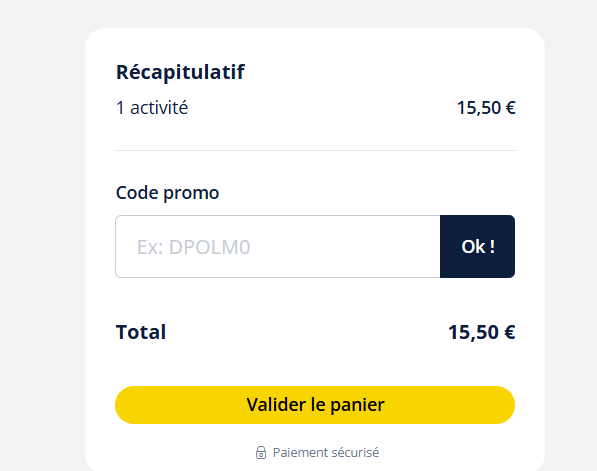Place the cursor in the promo code box

tap(278, 246)
